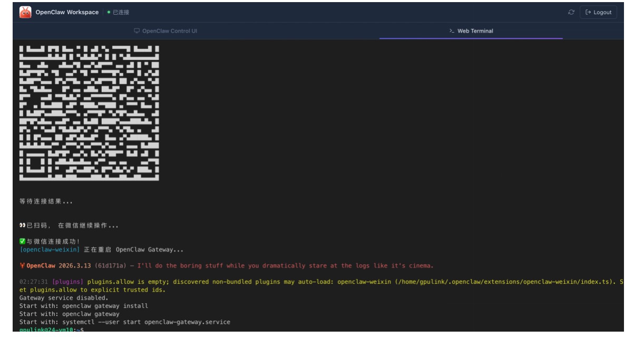Screen dimensions: 644x339
Task: Select the monitor icon on Control UI tab
Action: coord(136,31)
